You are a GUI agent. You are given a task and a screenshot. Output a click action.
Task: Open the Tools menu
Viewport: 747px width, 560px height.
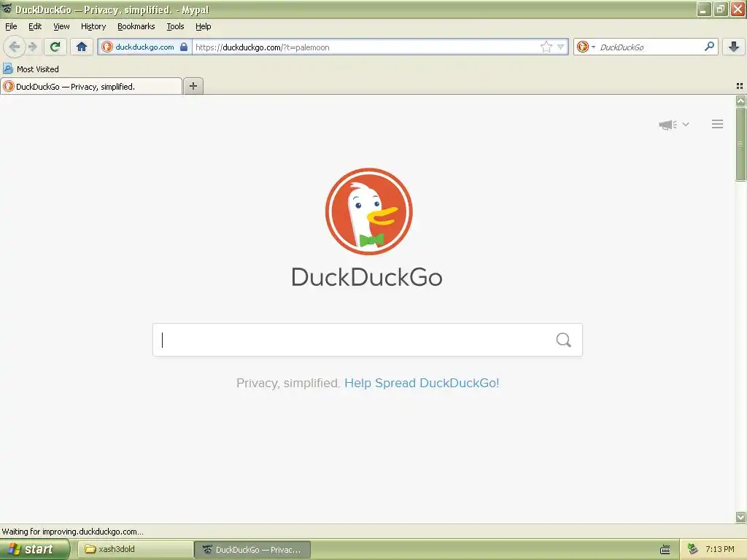pos(175,27)
